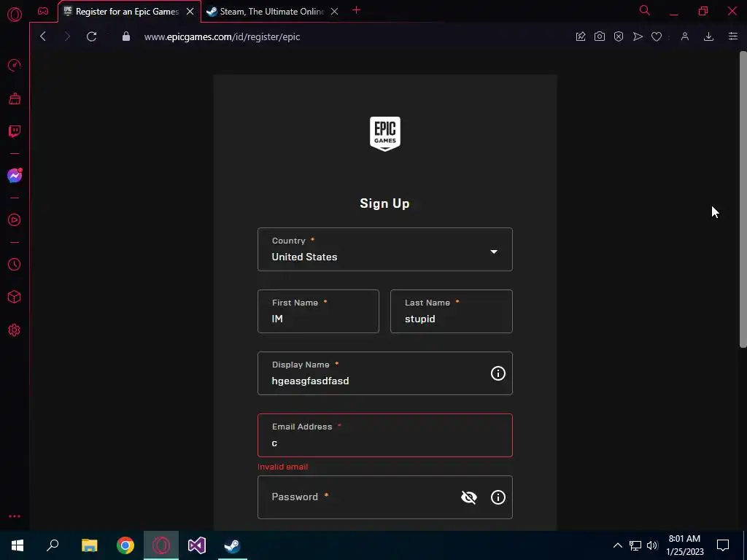Open the volume control in tray
The width and height of the screenshot is (747, 560).
click(x=652, y=545)
